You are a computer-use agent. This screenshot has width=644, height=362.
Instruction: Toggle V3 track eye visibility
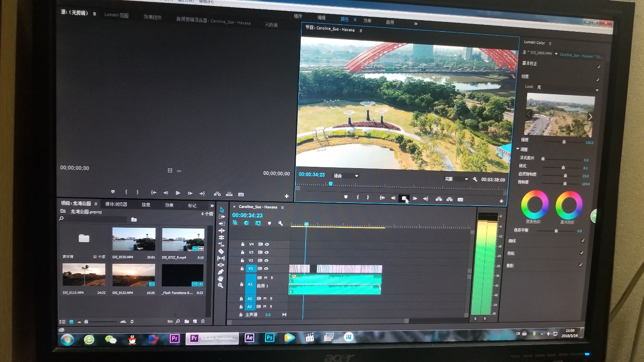point(267,252)
